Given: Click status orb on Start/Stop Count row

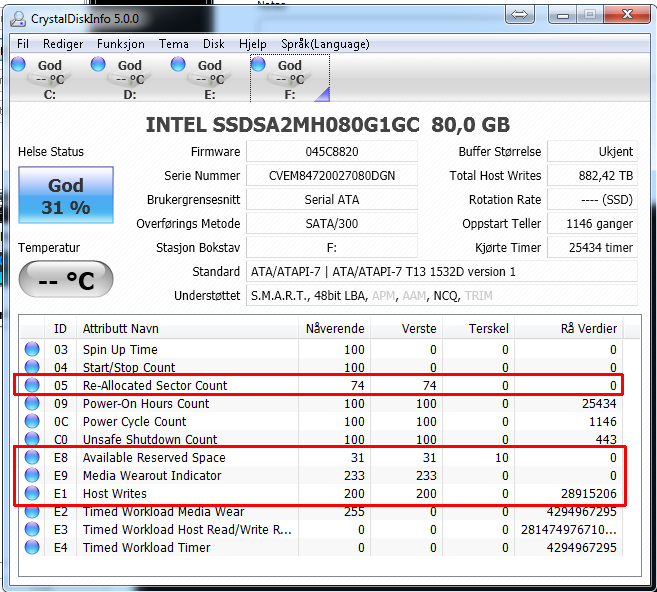Looking at the screenshot, I should (x=32, y=367).
